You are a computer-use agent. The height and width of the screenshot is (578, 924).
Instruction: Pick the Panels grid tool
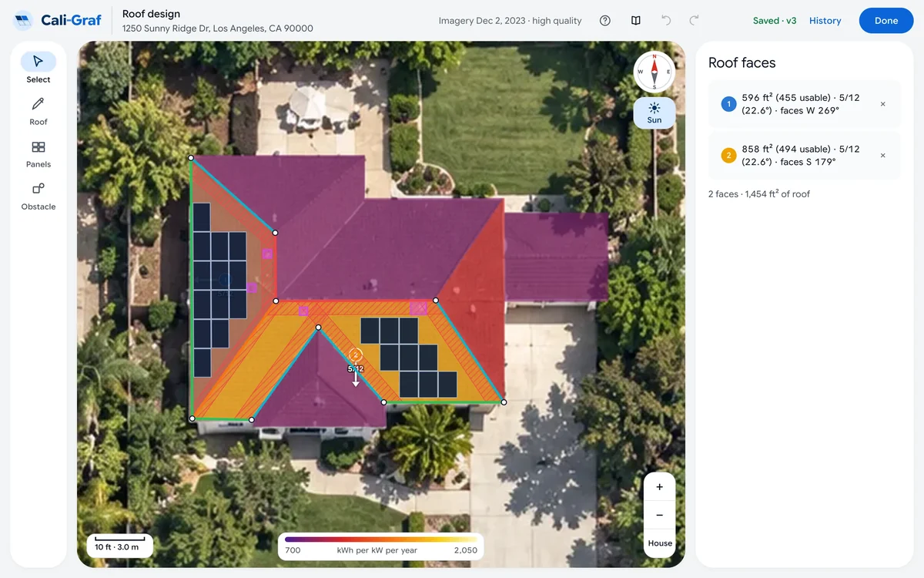tap(38, 153)
